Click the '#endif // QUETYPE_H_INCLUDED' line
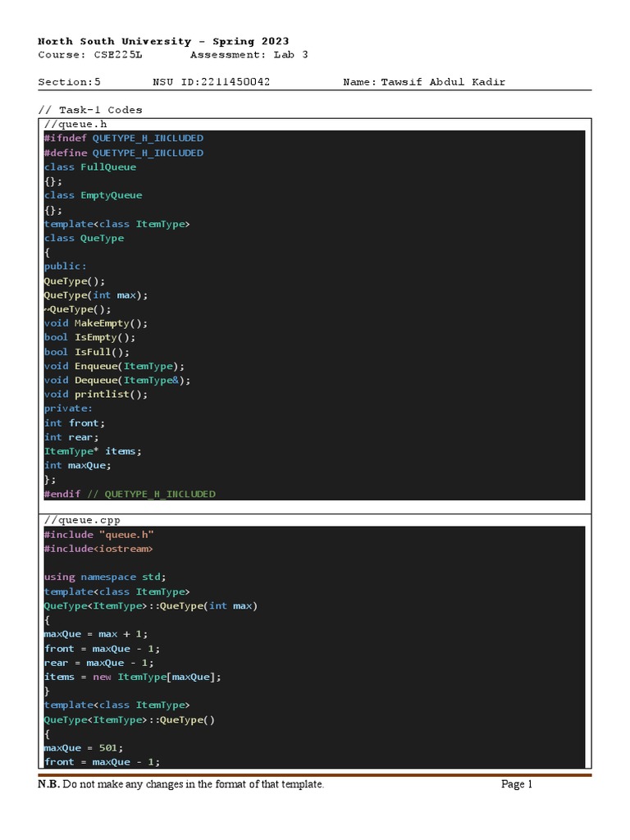Viewport: 630px width, 840px height. pyautogui.click(x=130, y=494)
